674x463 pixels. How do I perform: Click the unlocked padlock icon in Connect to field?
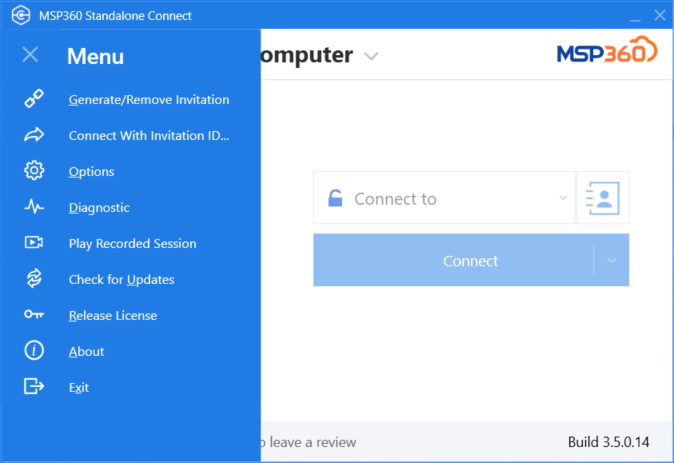(335, 198)
